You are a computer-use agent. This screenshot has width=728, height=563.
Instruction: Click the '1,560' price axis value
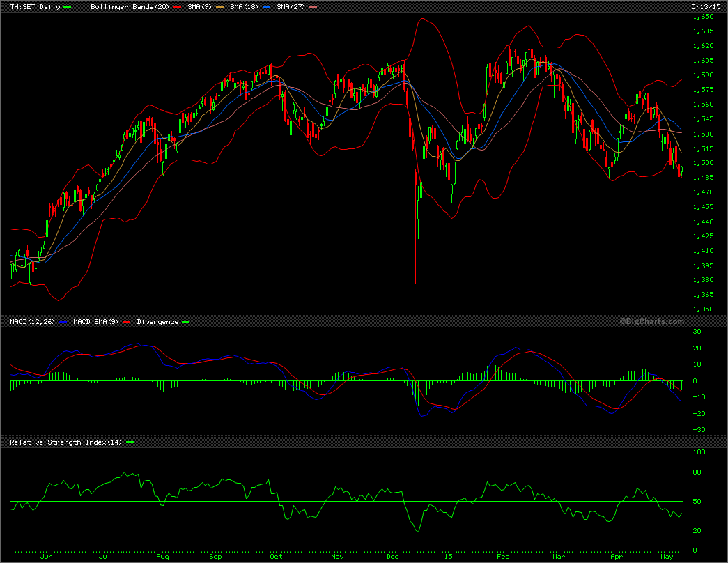point(703,104)
